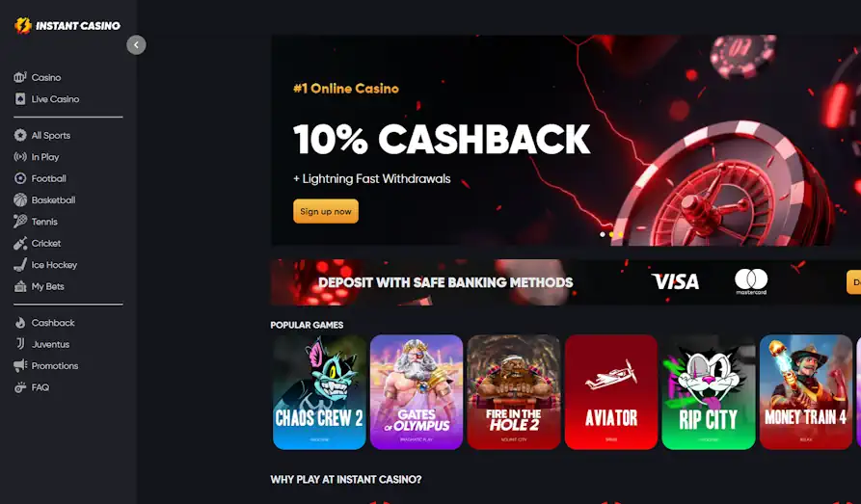Select the Football ball icon

[x=20, y=178]
